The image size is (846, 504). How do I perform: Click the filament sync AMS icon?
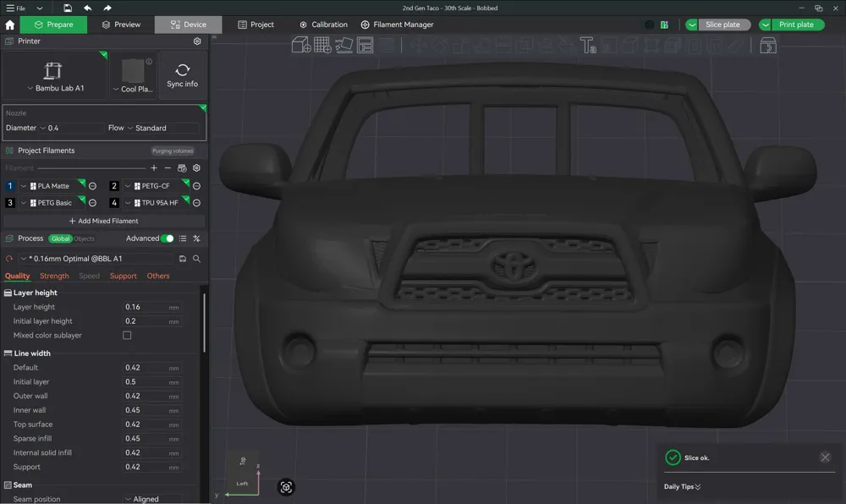pyautogui.click(x=182, y=168)
